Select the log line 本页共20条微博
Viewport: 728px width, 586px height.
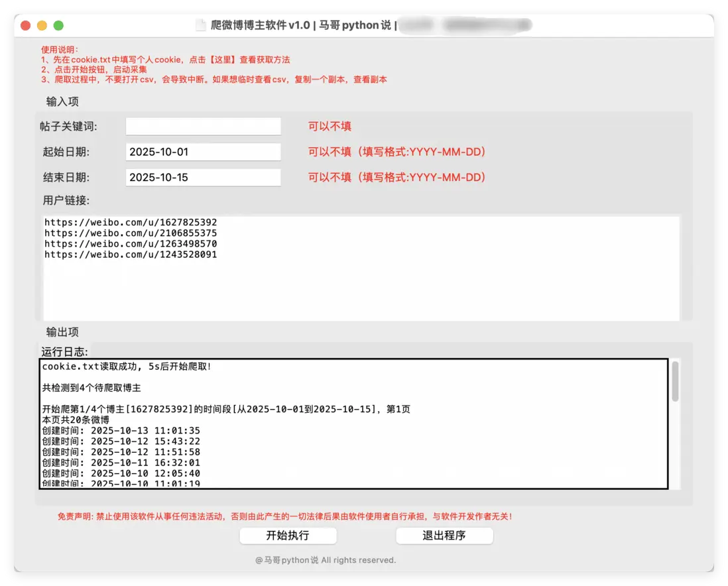click(x=74, y=420)
